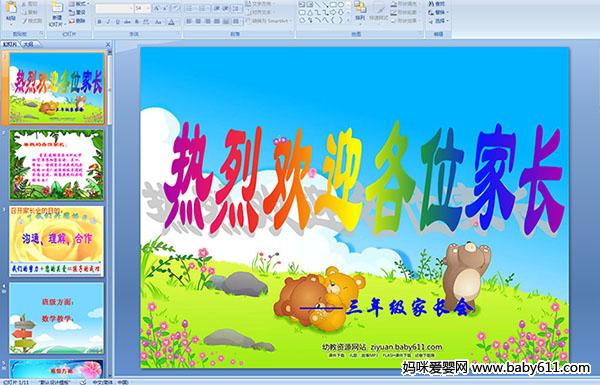This screenshot has height=385, width=600.
Task: Toggle Italic formatting
Action: click(x=108, y=22)
